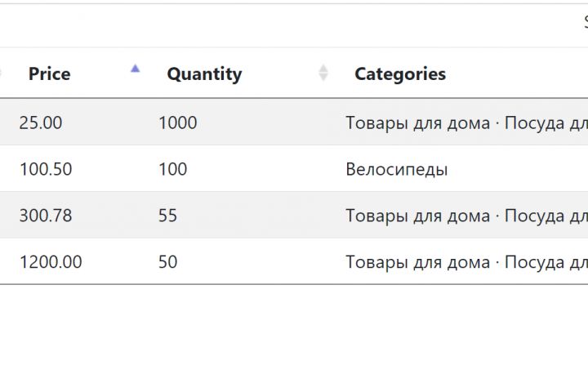Click categories text in the 300.78 row
Viewport: 588px width, 392px height.
tap(465, 216)
